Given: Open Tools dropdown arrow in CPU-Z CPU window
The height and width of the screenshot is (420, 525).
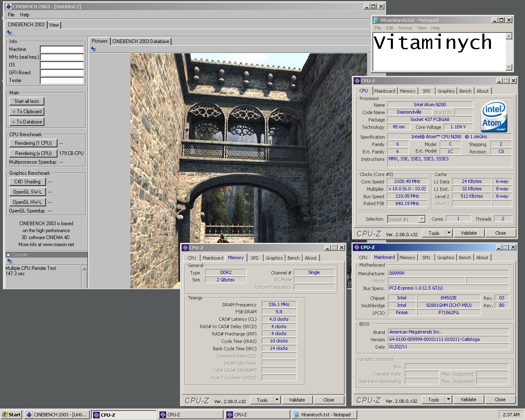Looking at the screenshot, I should pyautogui.click(x=449, y=233).
